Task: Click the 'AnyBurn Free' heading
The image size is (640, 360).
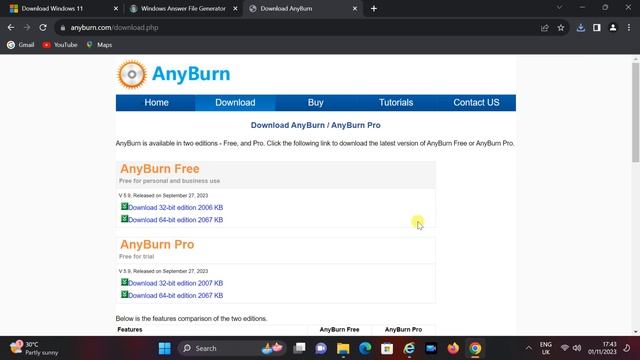Action: coord(160,169)
